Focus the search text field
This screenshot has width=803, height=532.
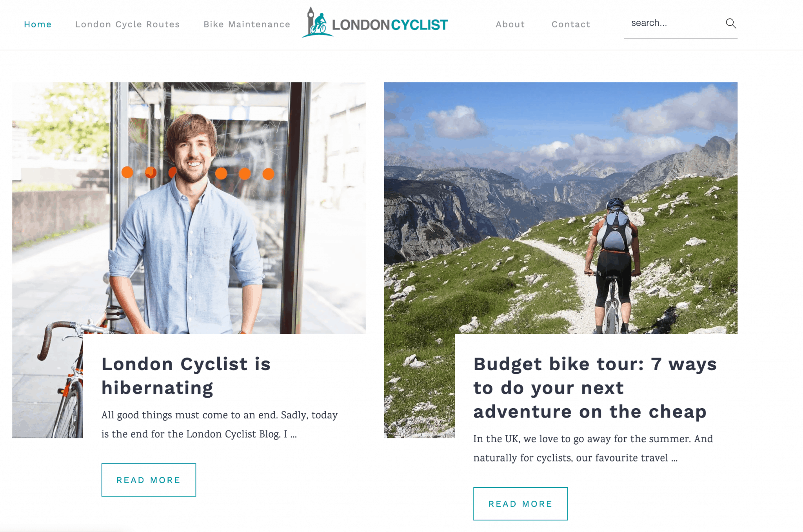pyautogui.click(x=674, y=23)
